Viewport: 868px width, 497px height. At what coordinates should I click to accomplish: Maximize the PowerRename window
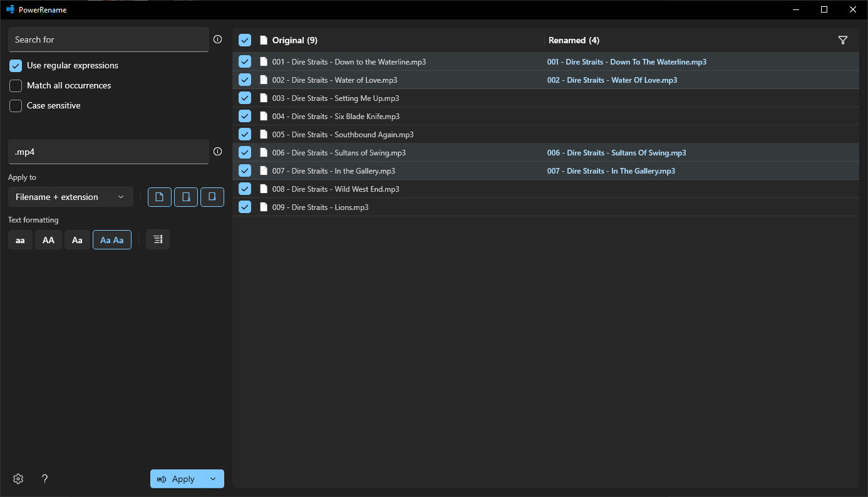coord(824,9)
